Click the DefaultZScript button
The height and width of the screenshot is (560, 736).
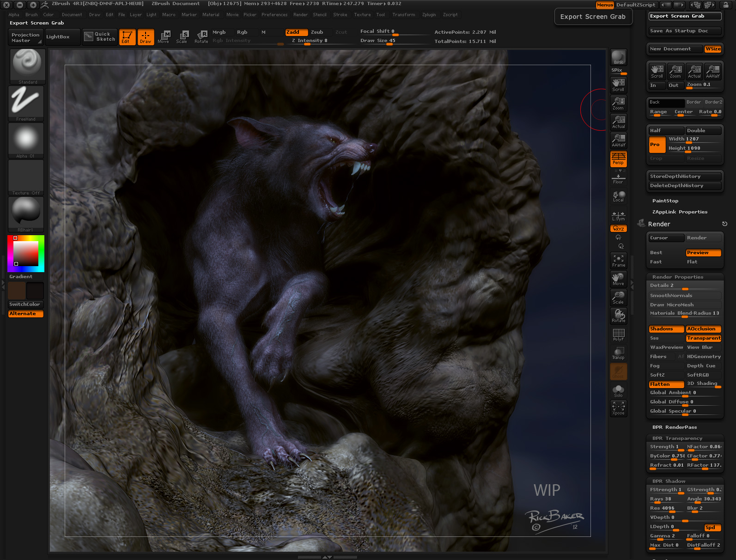(636, 5)
